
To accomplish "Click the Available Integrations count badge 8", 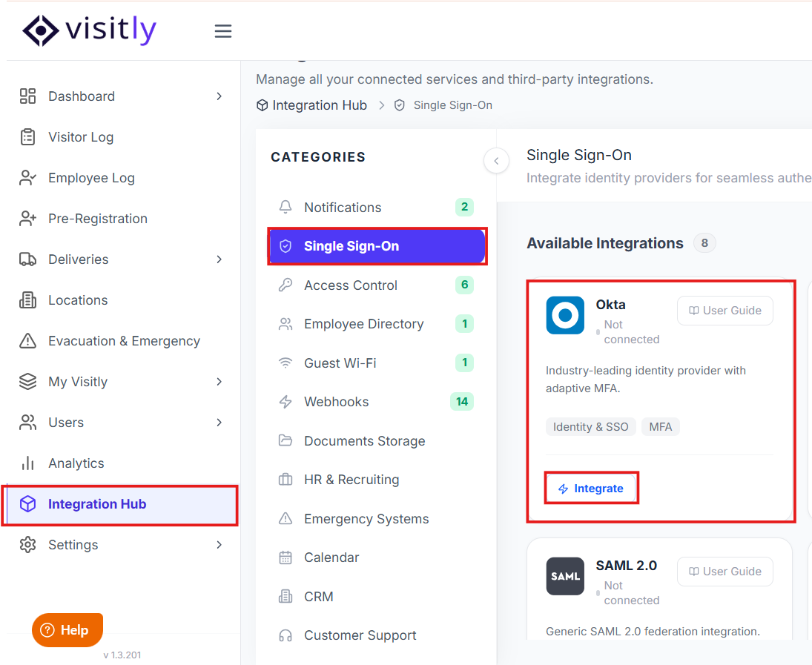I will coord(704,243).
